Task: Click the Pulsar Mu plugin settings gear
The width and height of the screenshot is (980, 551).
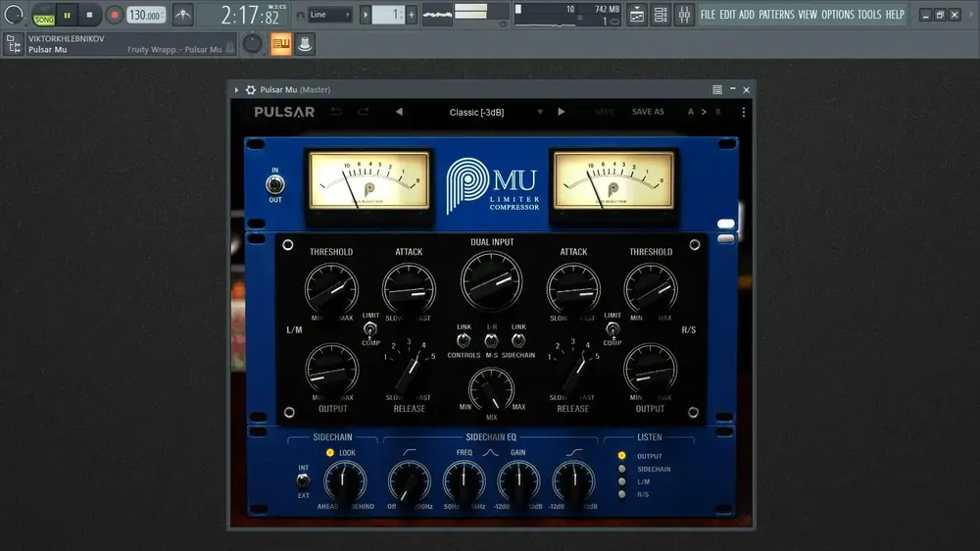Action: pyautogui.click(x=251, y=90)
